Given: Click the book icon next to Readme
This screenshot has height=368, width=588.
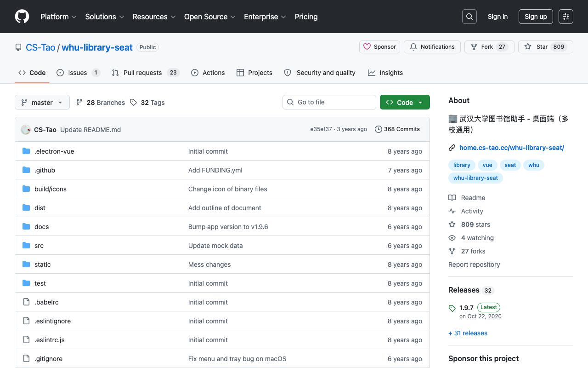Looking at the screenshot, I should [452, 198].
